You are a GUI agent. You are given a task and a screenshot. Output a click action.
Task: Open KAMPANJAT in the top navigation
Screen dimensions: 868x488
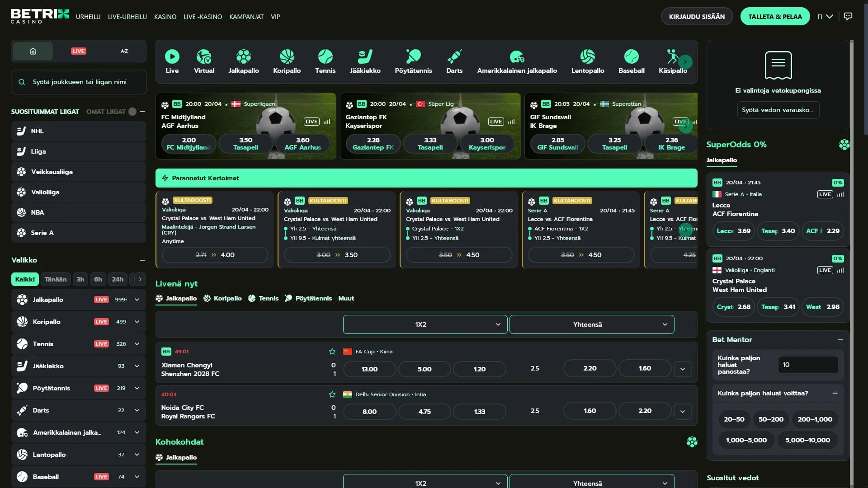click(x=246, y=17)
